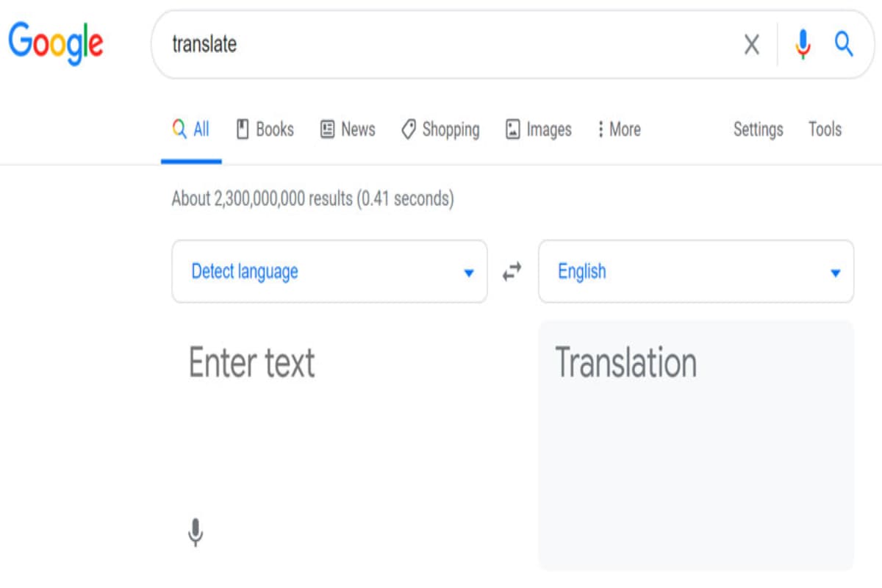
Task: Swap source and target languages
Action: pos(512,272)
